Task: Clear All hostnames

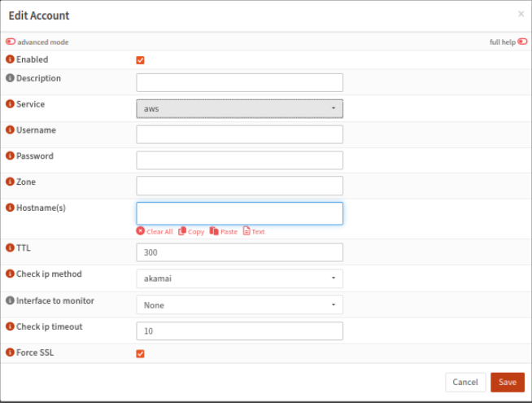Action: [155, 231]
